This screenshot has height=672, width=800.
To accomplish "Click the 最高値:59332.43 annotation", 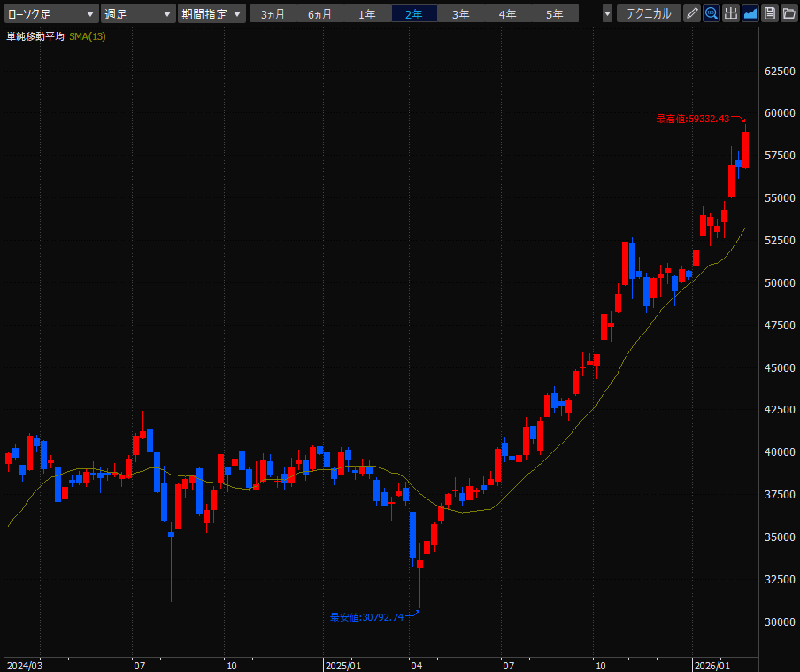I will pyautogui.click(x=692, y=119).
